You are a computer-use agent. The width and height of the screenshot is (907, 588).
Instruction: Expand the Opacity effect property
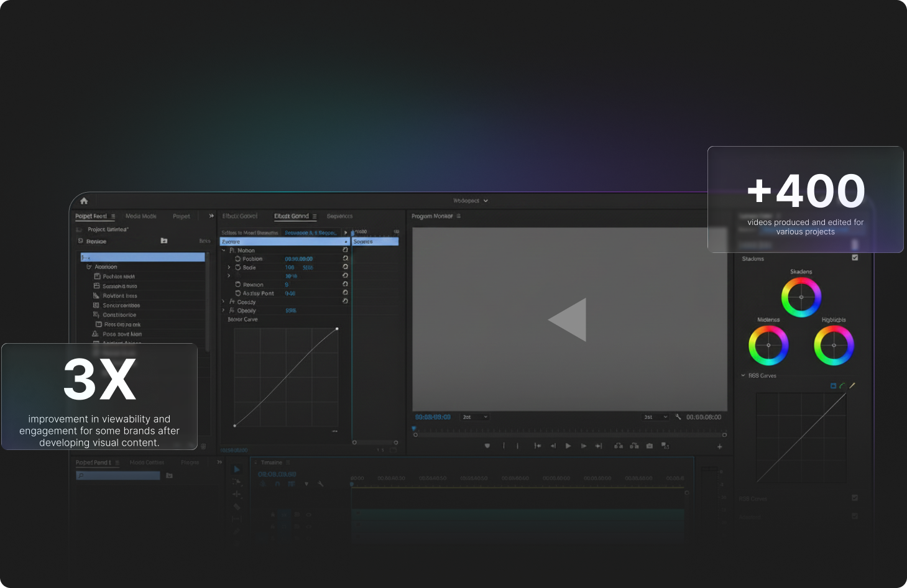tap(224, 310)
